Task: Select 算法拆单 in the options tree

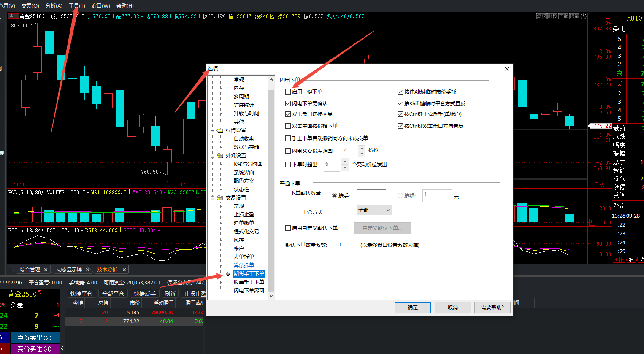Action: 244,265
